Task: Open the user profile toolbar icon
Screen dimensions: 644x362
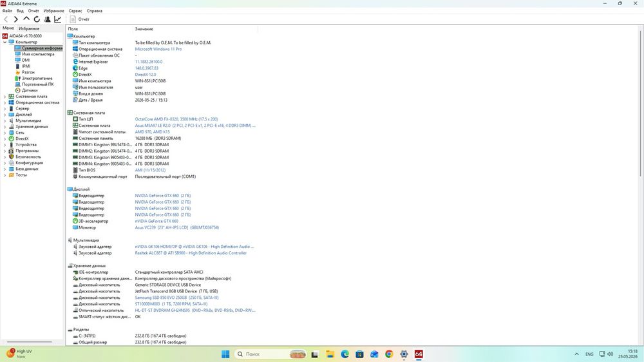Action: pyautogui.click(x=47, y=19)
